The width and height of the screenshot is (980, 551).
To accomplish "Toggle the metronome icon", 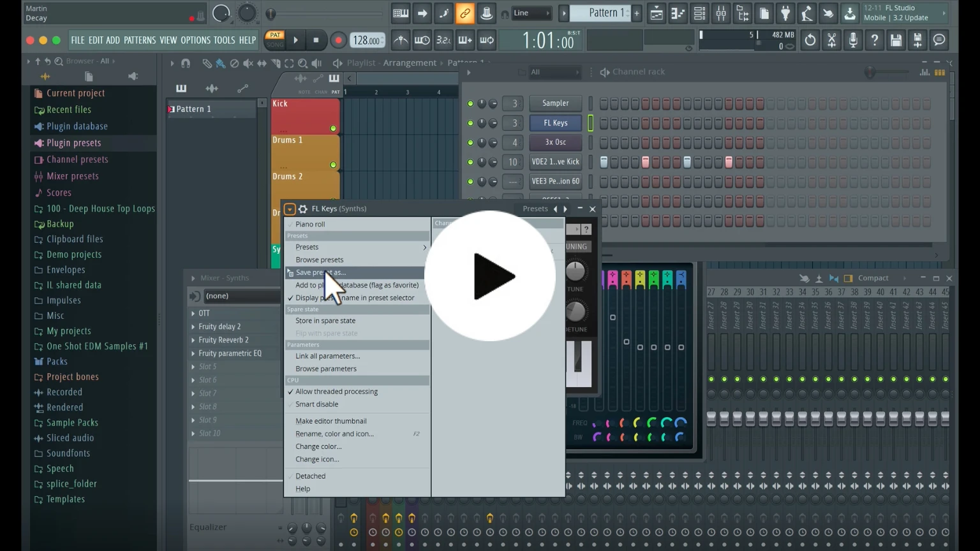I will tap(401, 40).
